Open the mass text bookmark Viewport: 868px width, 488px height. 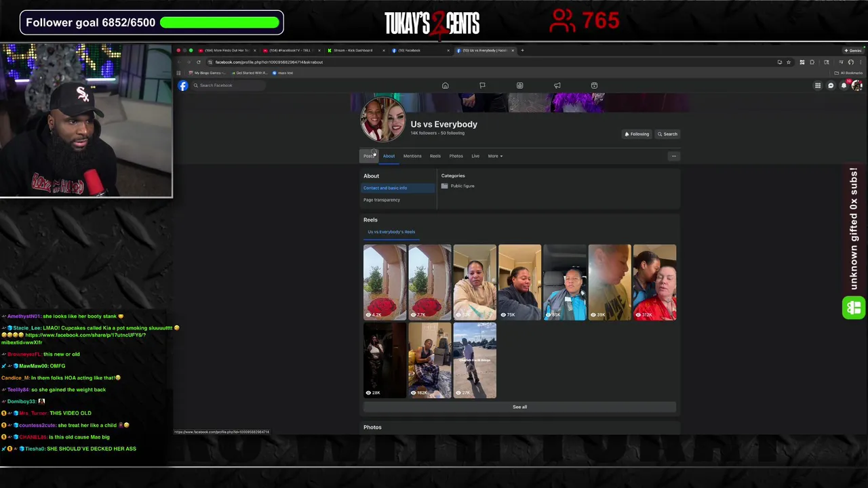283,73
